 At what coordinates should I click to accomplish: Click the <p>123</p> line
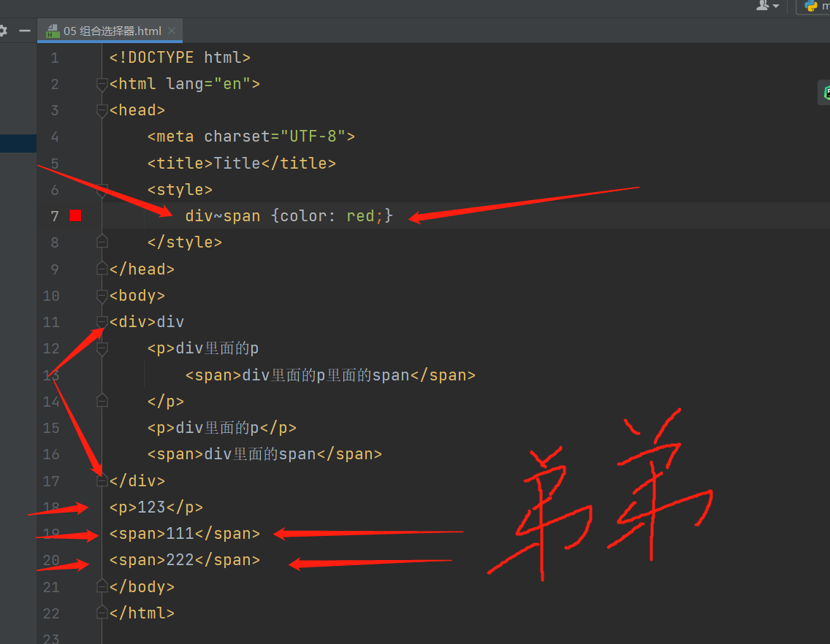(x=156, y=507)
